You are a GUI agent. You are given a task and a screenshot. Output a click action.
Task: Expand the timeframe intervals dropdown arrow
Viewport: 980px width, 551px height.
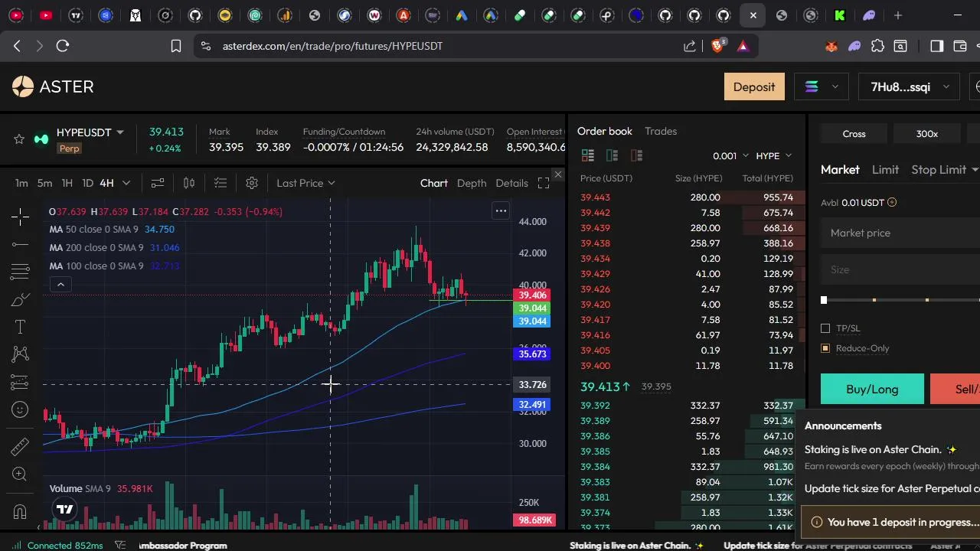coord(126,183)
